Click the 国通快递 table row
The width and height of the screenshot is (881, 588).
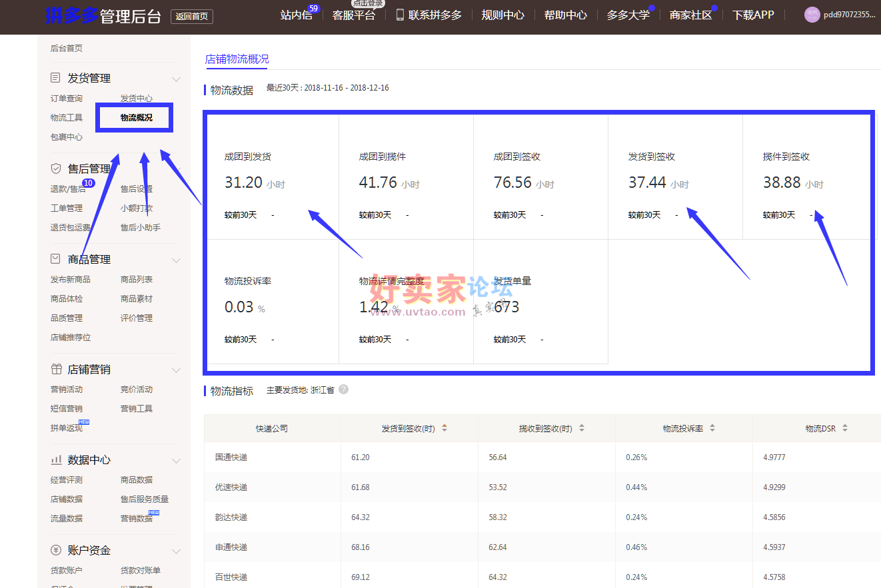(231, 457)
